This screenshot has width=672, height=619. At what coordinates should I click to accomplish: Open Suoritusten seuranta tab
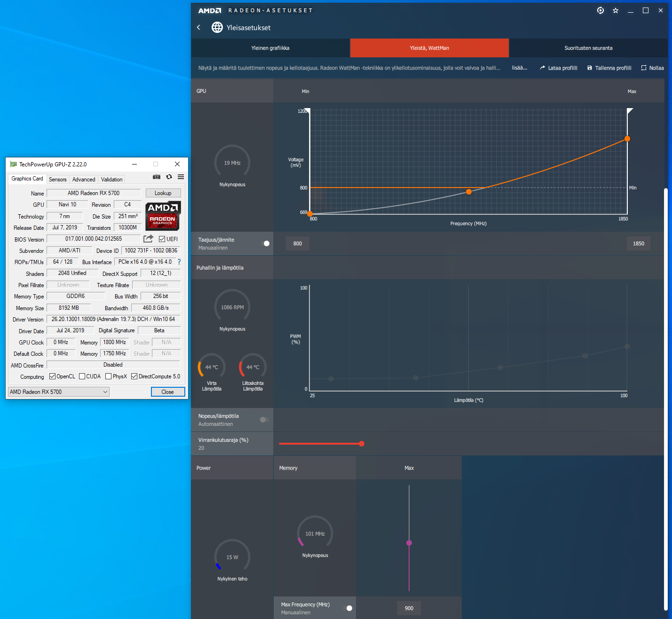point(588,48)
